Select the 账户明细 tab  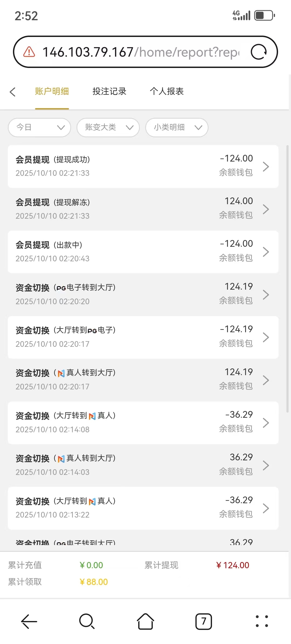tap(52, 91)
